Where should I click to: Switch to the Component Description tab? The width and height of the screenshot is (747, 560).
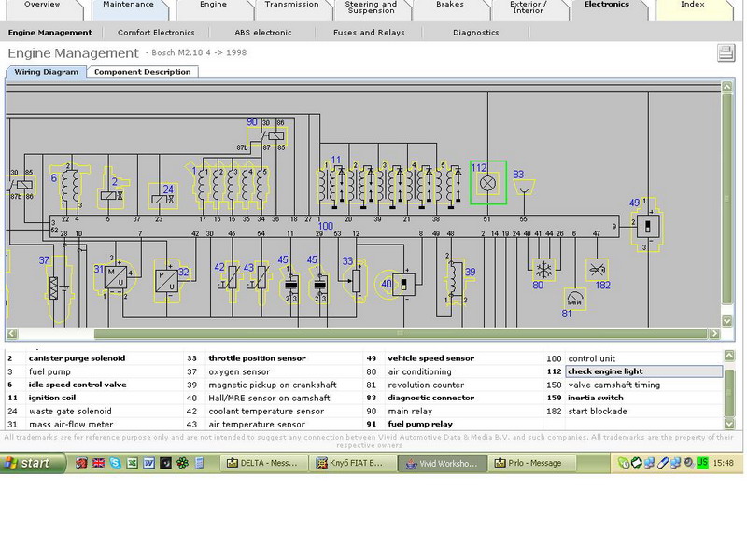pos(142,72)
